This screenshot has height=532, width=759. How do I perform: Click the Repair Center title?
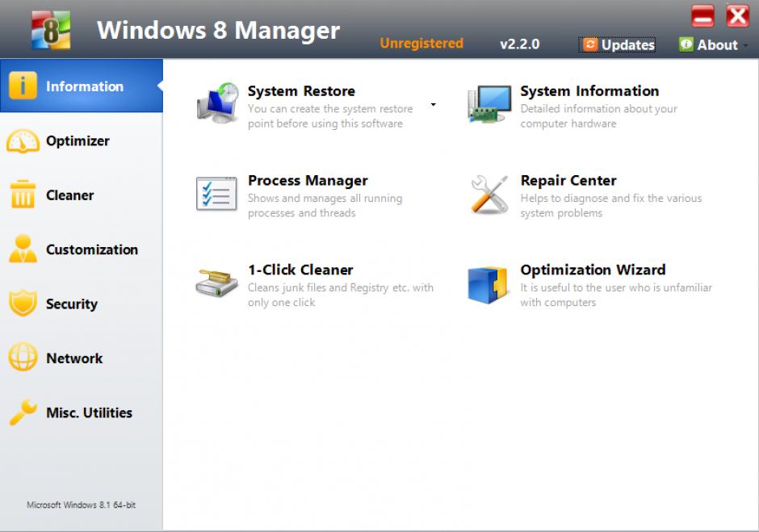[x=568, y=181]
